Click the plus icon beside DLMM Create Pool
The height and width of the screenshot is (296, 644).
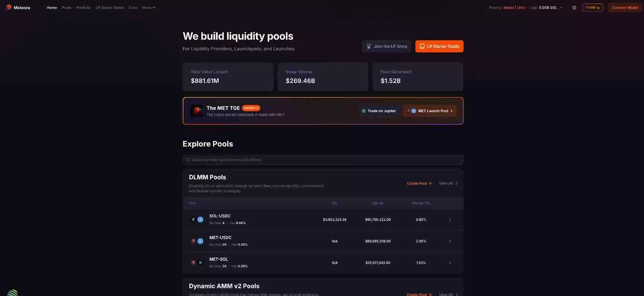(x=431, y=184)
